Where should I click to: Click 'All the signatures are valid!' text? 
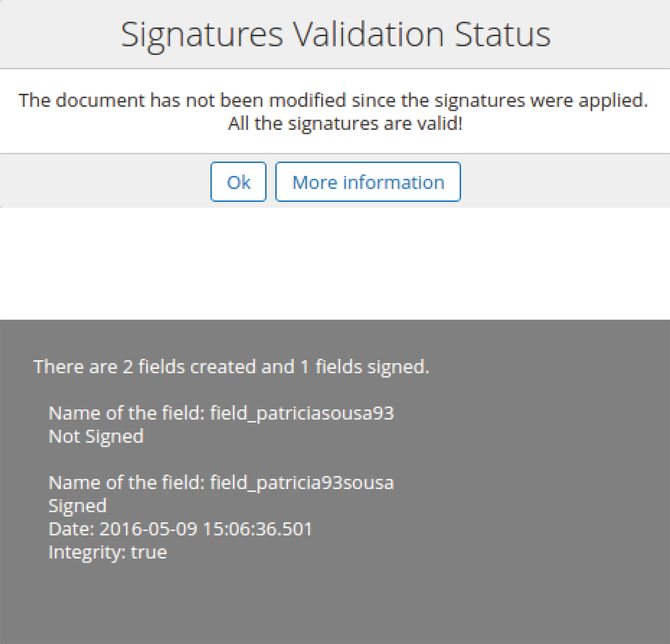point(345,124)
